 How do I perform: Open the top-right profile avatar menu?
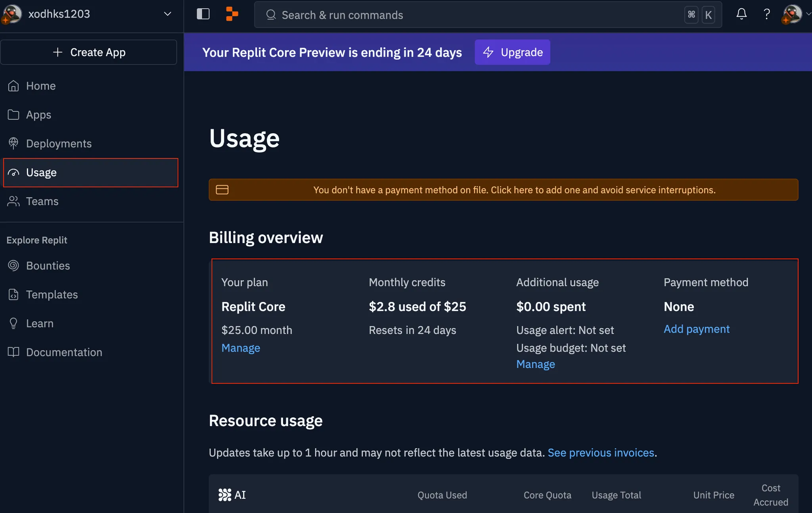click(x=793, y=14)
